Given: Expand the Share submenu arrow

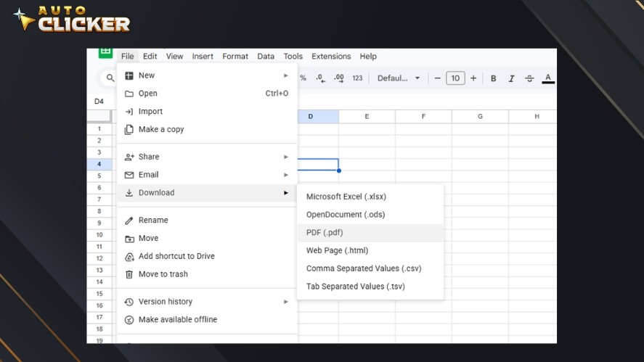Looking at the screenshot, I should click(286, 157).
